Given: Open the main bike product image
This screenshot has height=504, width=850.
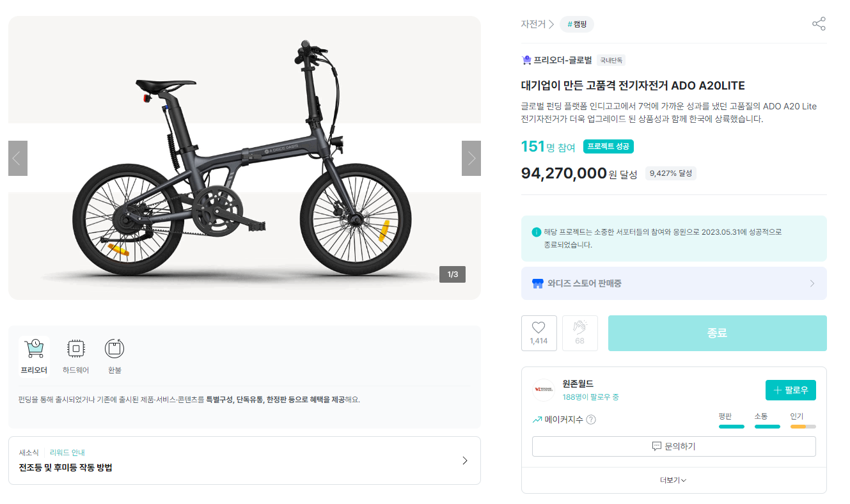Looking at the screenshot, I should pos(244,158).
